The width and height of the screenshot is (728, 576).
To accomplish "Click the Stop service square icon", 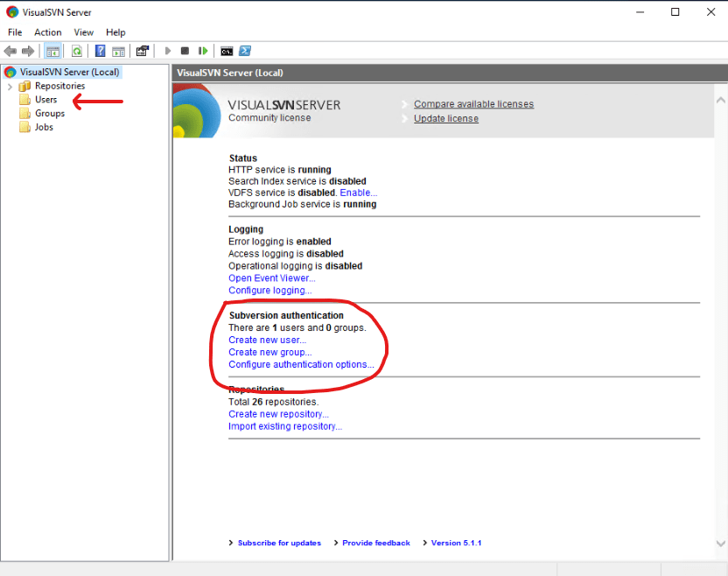I will (x=185, y=51).
